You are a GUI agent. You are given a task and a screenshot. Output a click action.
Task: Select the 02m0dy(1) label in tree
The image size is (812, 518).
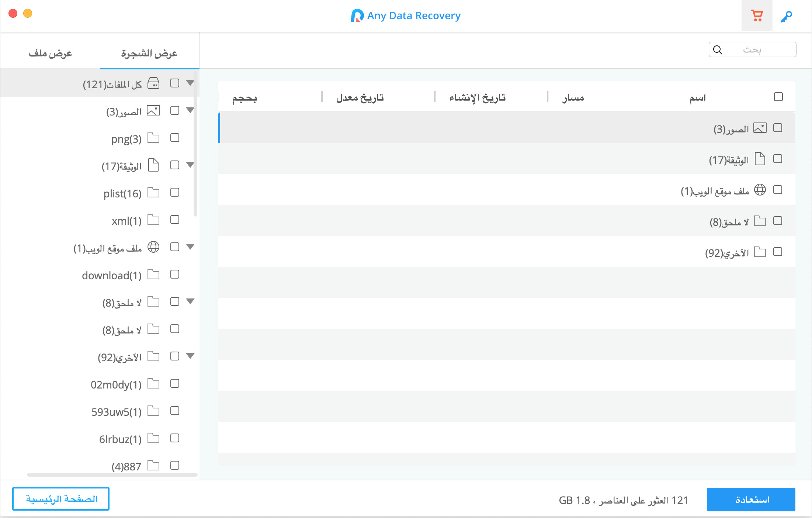click(x=116, y=385)
